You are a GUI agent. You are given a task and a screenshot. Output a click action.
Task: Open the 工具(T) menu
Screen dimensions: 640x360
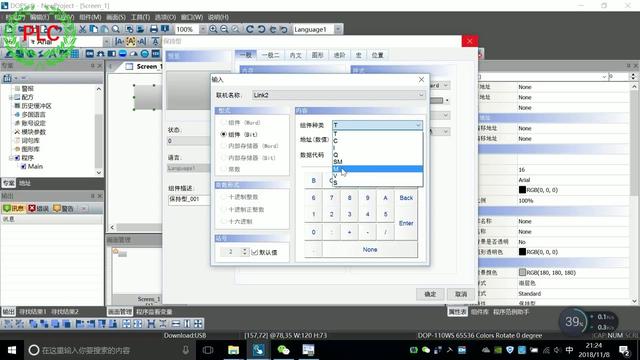point(140,17)
